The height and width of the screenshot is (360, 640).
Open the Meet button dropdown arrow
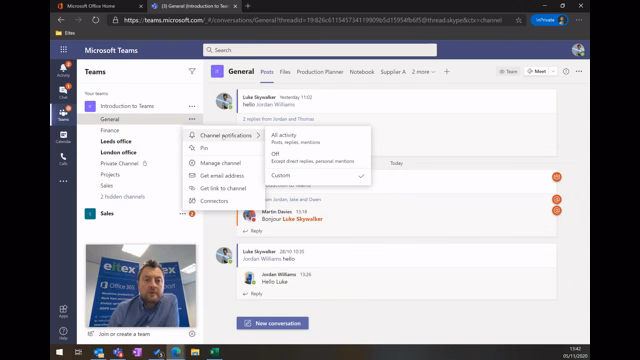(553, 71)
